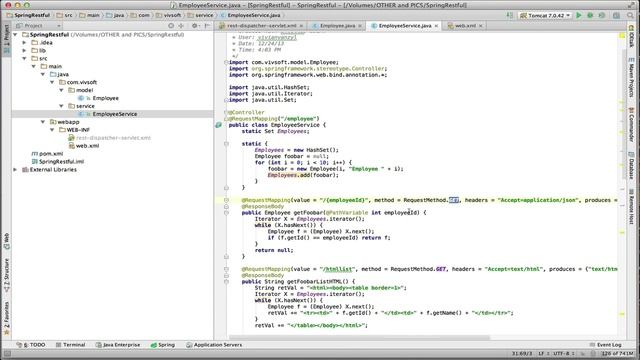Open the Database side panel
Viewport: 640px width, 360px height.
coord(631,166)
